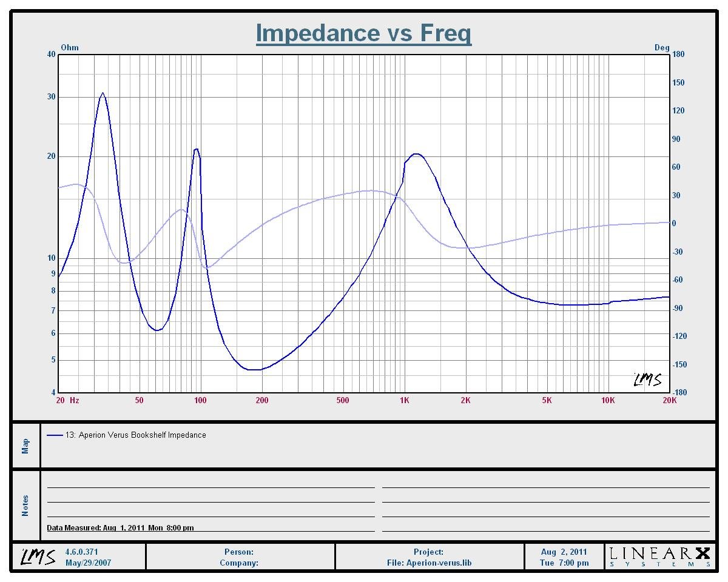Click the blue legend line for curve 13

coord(55,435)
